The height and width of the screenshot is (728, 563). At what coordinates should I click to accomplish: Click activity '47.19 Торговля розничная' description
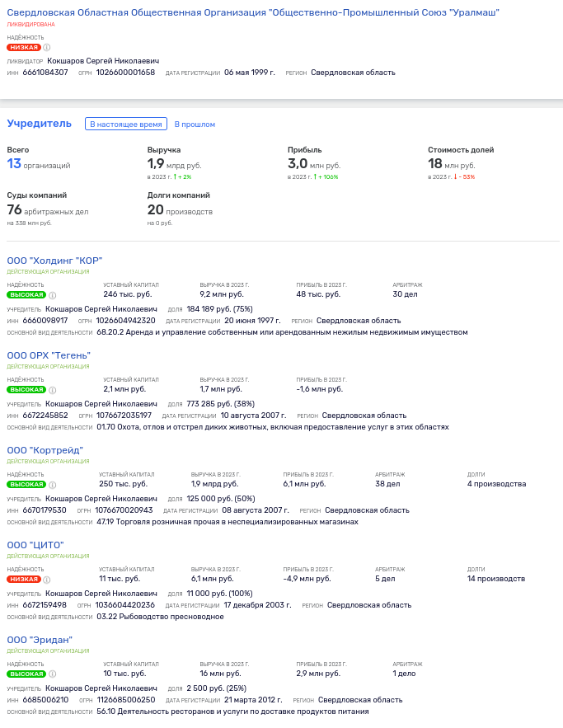pos(228,522)
